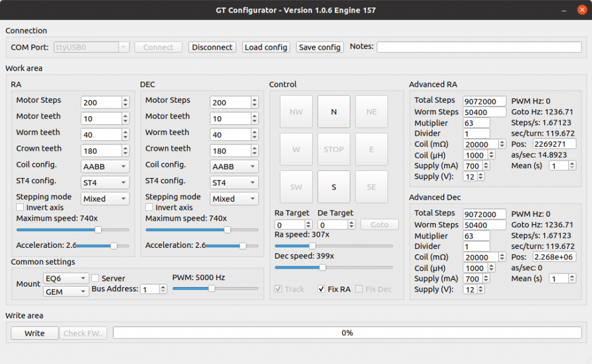Click Advanced Dec Worm Steps field
The image size is (592, 364).
[484, 225]
